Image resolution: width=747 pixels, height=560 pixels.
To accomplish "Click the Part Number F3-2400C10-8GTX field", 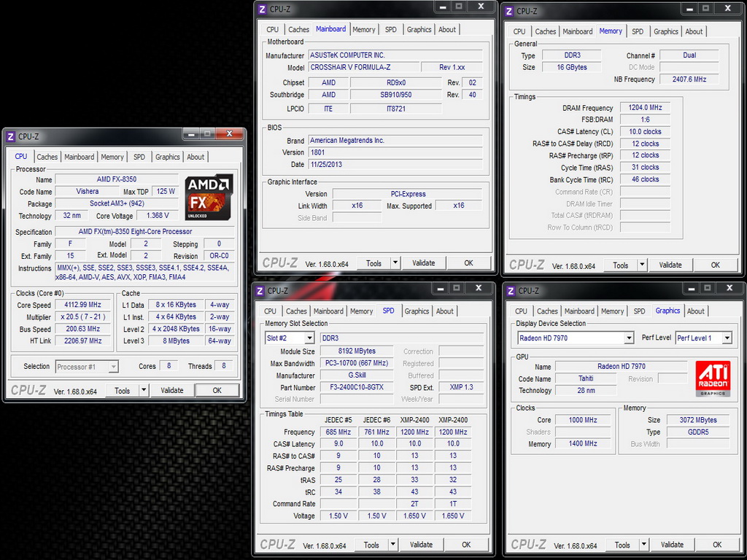I will [357, 387].
